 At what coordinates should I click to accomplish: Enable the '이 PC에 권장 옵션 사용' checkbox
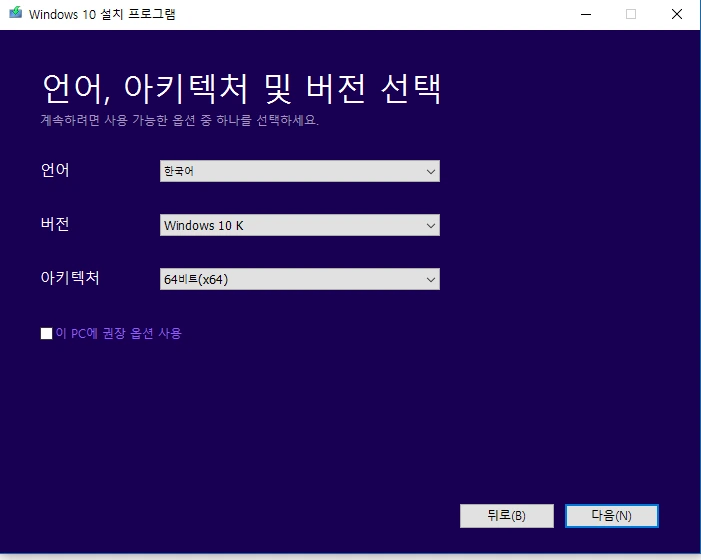pyautogui.click(x=46, y=333)
